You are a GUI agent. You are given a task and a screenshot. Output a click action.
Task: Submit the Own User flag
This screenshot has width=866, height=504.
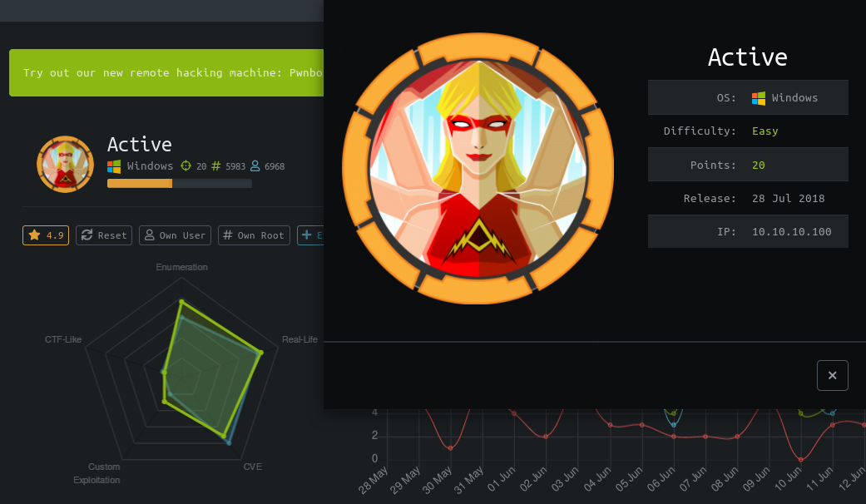(x=175, y=235)
